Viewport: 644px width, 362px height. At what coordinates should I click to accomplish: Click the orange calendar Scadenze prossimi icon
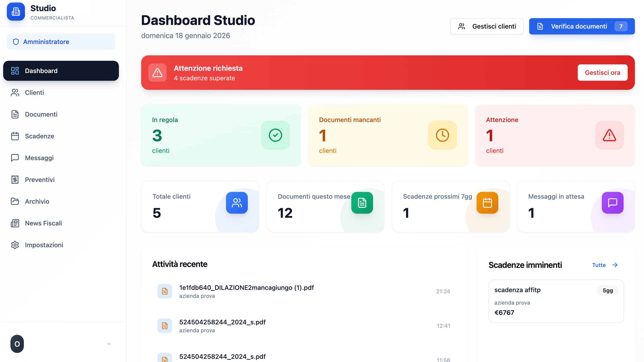tap(487, 203)
